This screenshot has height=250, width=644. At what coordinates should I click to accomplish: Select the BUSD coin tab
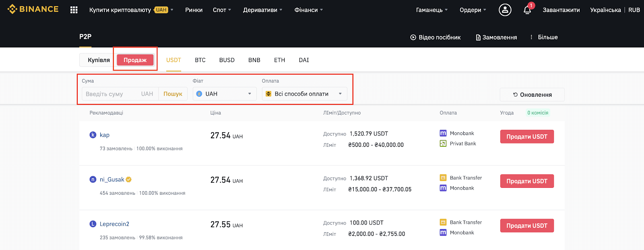point(227,60)
